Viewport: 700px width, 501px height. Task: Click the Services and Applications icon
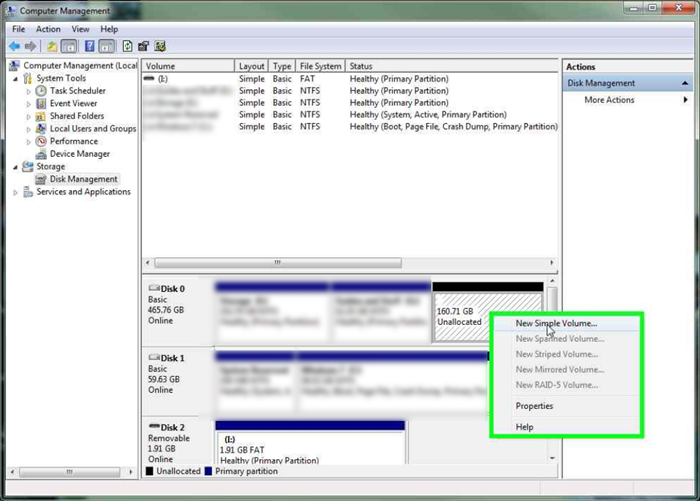pyautogui.click(x=28, y=192)
